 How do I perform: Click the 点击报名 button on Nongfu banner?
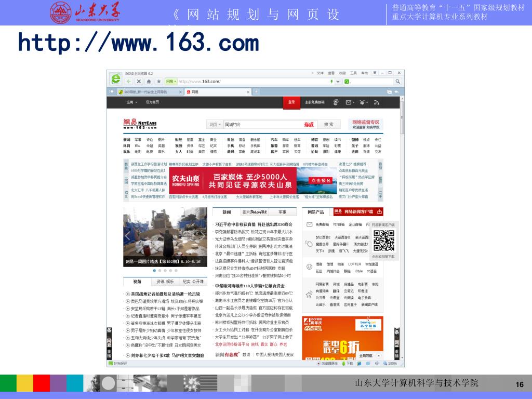pyautogui.click(x=321, y=180)
